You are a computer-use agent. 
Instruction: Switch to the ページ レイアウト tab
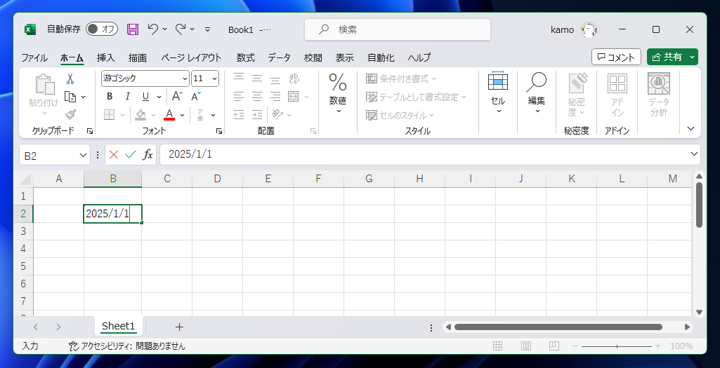click(x=191, y=58)
